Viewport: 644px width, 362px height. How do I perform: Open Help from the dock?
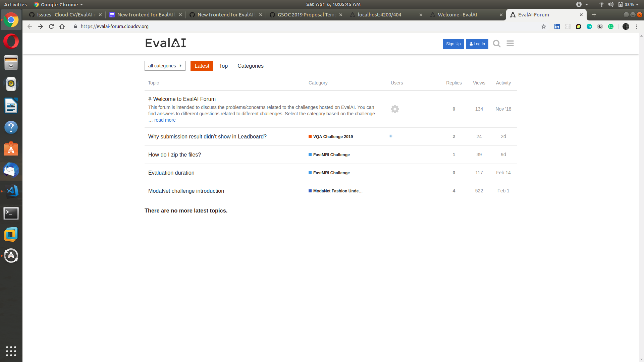(x=11, y=127)
